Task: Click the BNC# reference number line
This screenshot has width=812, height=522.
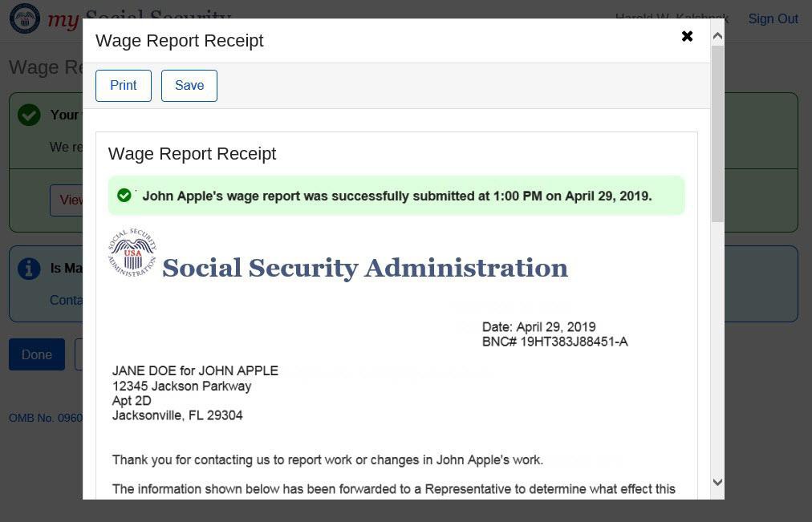Action: [554, 342]
